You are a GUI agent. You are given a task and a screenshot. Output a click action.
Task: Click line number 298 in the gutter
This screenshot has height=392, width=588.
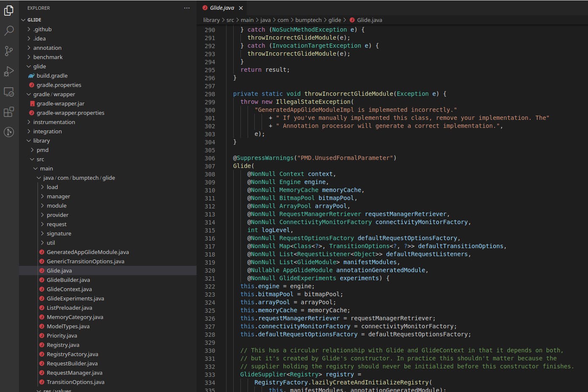[210, 94]
